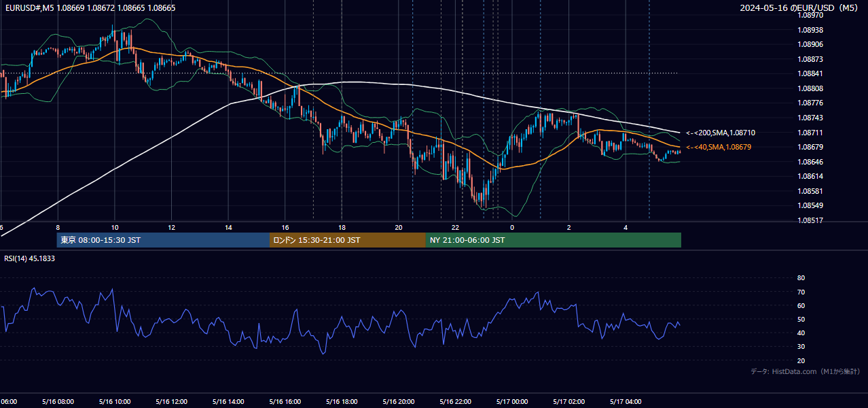The height and width of the screenshot is (408, 868).
Task: Click the 5/17 02:00 date axis label
Action: 569,402
